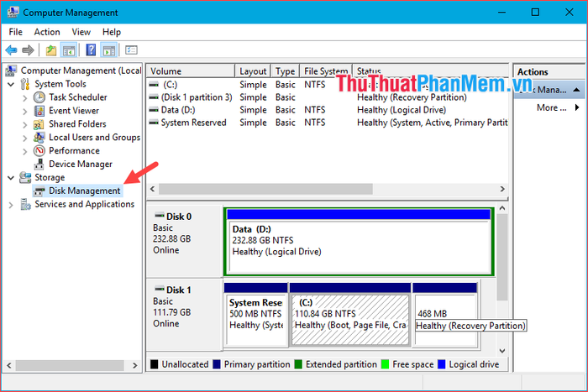Open the More Actions submenu arrow
588x392 pixels.
pyautogui.click(x=577, y=107)
